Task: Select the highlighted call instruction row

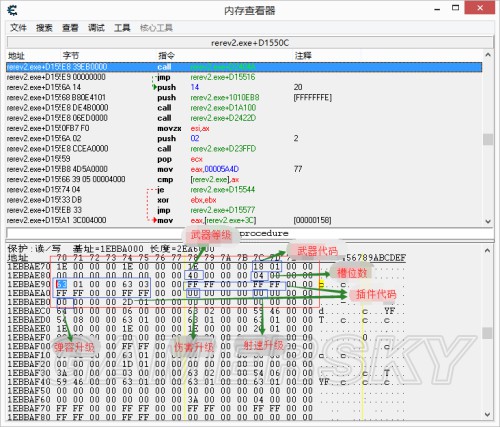Action: [x=244, y=67]
